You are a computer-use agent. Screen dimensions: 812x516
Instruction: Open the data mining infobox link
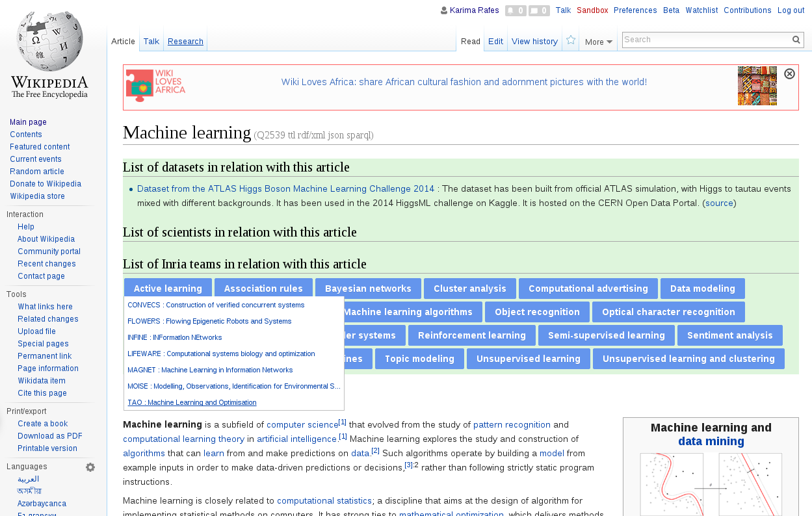(x=711, y=441)
